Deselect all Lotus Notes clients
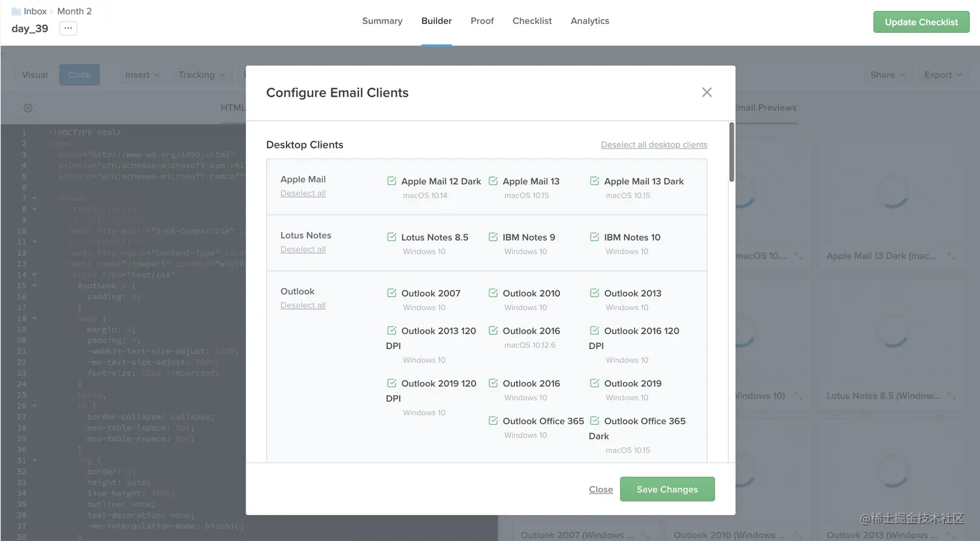This screenshot has width=980, height=541. (303, 249)
